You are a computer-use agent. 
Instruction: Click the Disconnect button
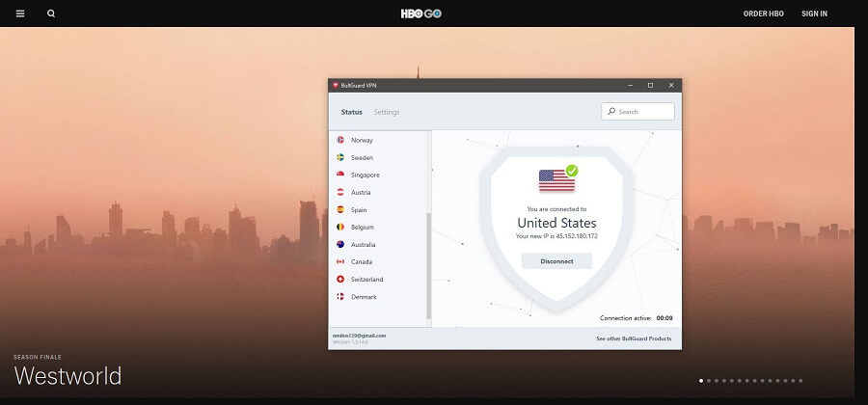(x=556, y=261)
